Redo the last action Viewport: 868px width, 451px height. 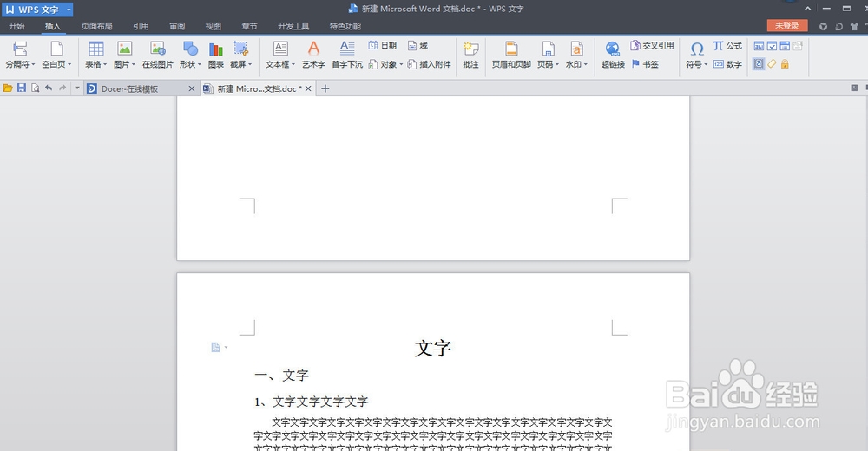click(x=62, y=88)
